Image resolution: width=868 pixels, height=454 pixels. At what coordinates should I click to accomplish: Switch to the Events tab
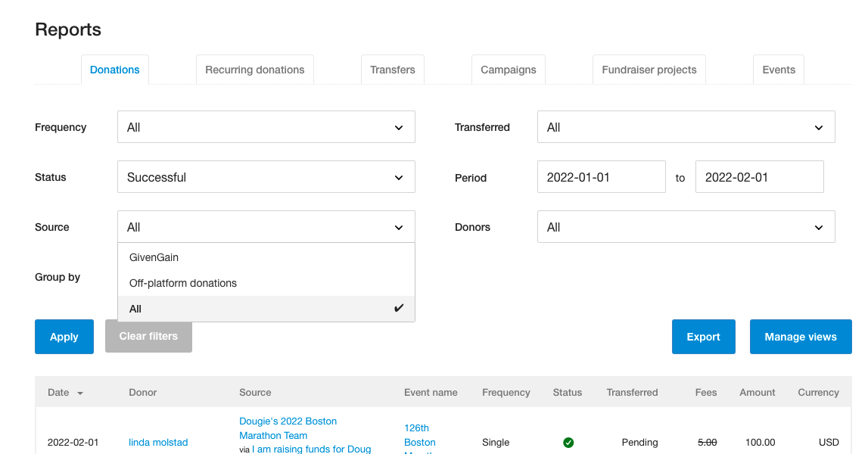778,70
